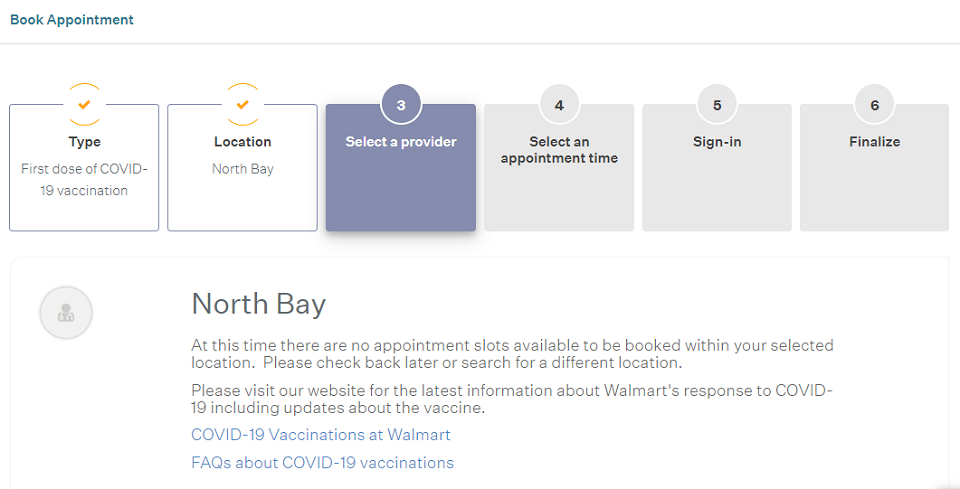Open FAQs about COVID-19 vaccinations link
Screen dimensions: 960x489
pos(323,462)
